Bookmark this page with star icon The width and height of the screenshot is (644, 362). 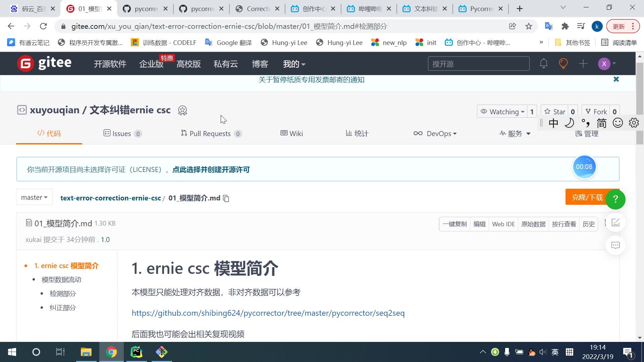point(529,26)
